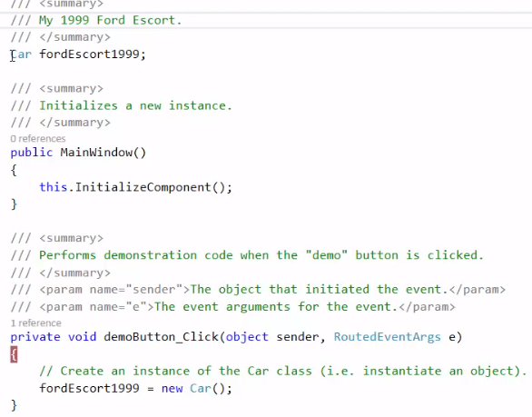Click the closing brace of MainWindow constructor

coord(14,204)
